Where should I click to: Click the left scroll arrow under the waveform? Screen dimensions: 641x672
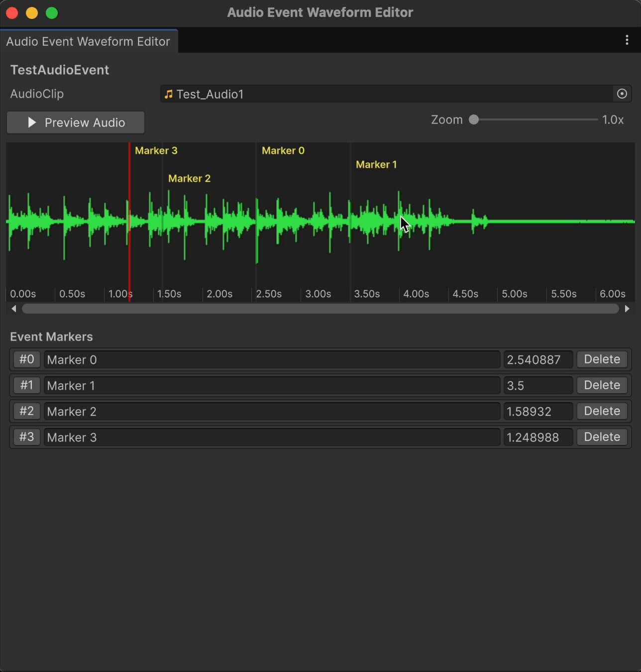(14, 309)
